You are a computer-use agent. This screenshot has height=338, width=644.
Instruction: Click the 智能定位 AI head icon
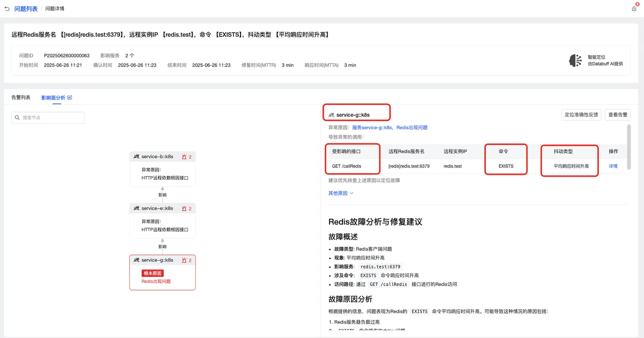tap(575, 60)
